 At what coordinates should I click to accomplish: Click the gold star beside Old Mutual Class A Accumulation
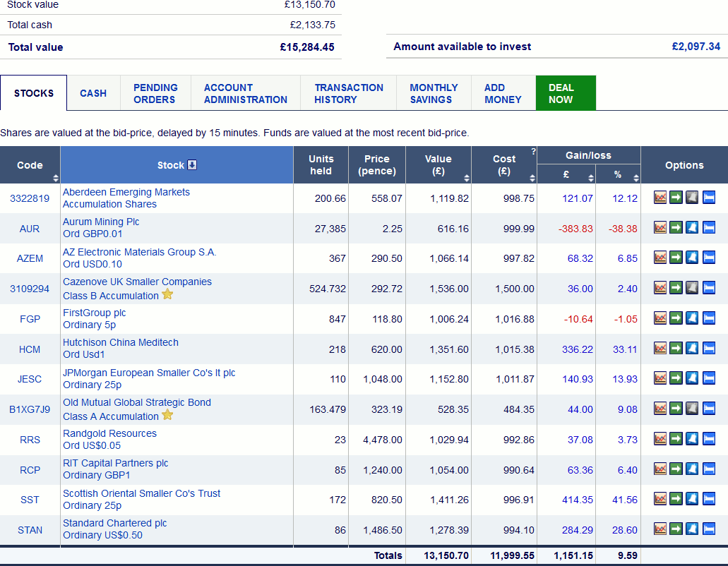click(167, 415)
